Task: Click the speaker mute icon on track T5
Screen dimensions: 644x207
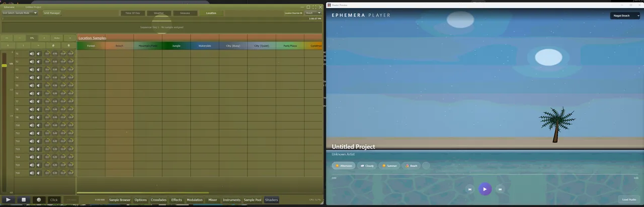Action: click(32, 85)
